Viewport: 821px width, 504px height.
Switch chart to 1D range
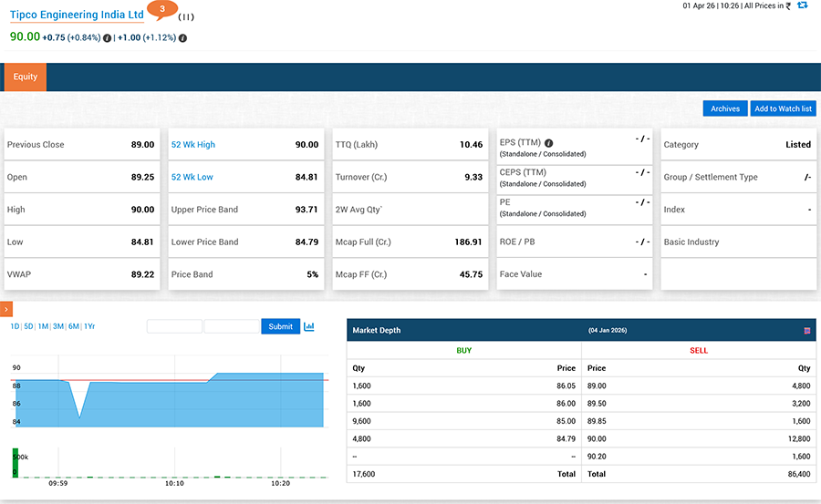[15, 326]
